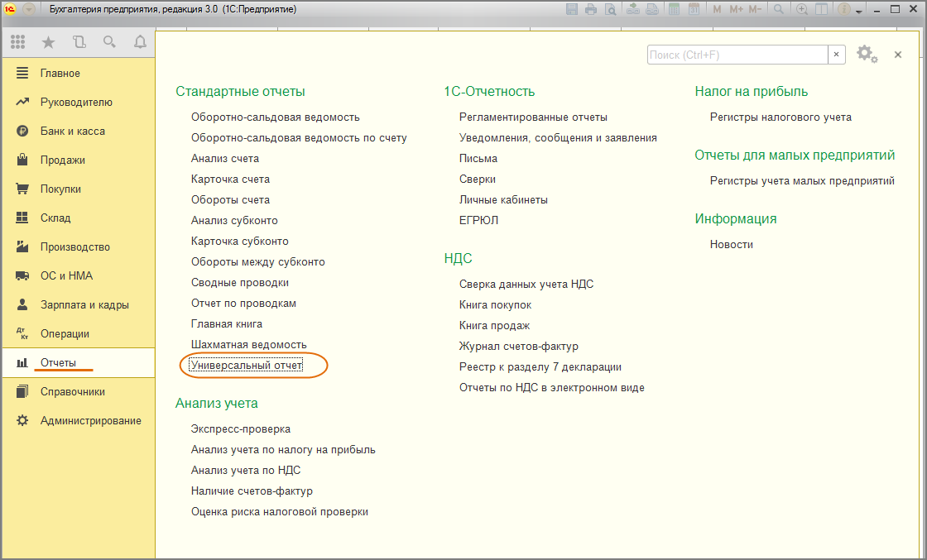The image size is (927, 560).
Task: Click the notifications bell icon
Action: click(140, 42)
